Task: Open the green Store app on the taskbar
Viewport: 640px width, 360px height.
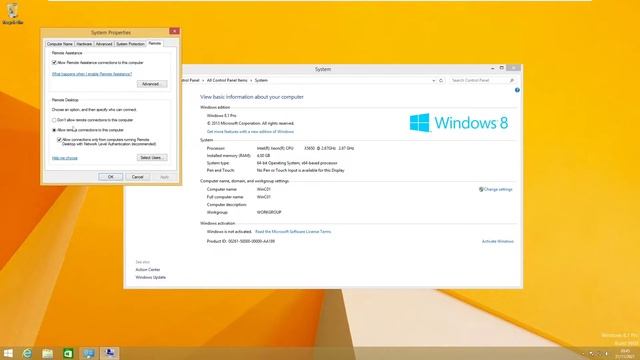Action: [68, 353]
